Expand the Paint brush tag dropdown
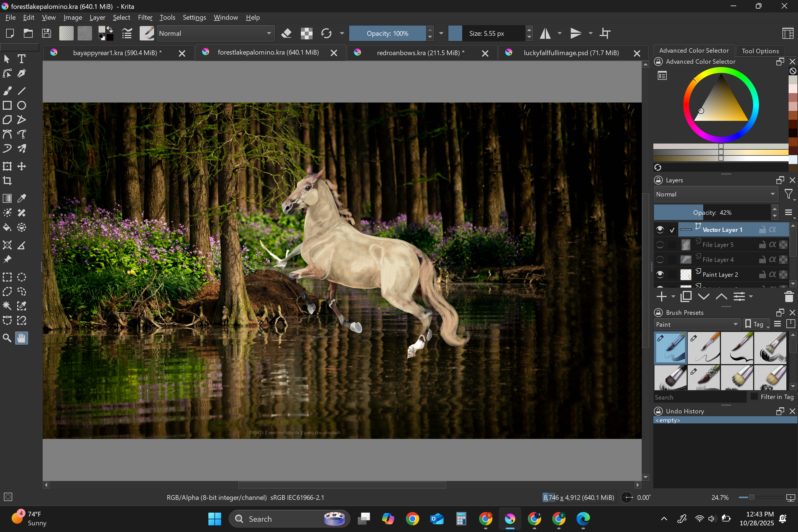Image resolution: width=798 pixels, height=532 pixels. click(697, 324)
